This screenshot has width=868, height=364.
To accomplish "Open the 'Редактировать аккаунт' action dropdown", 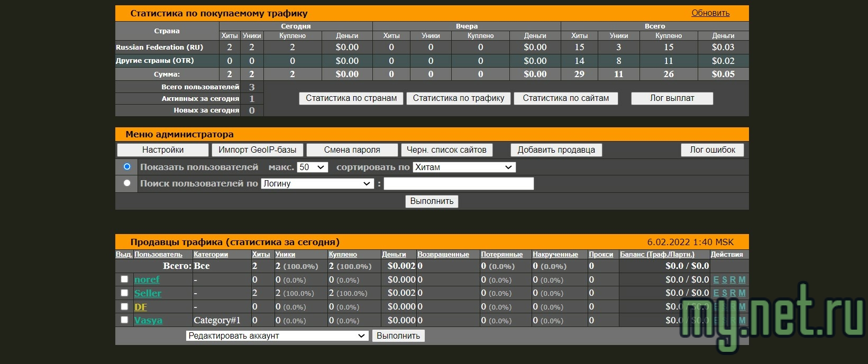I will (277, 336).
